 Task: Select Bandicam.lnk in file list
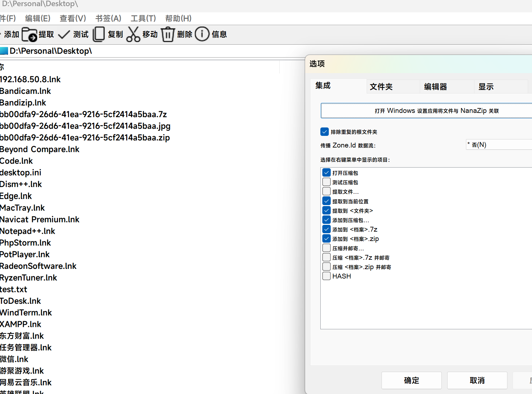(x=25, y=91)
